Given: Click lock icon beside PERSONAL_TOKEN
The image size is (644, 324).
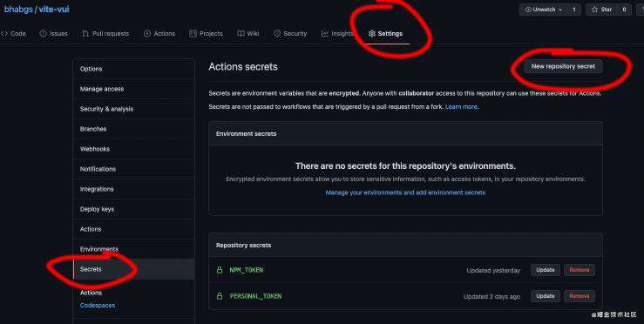Looking at the screenshot, I should 220,296.
